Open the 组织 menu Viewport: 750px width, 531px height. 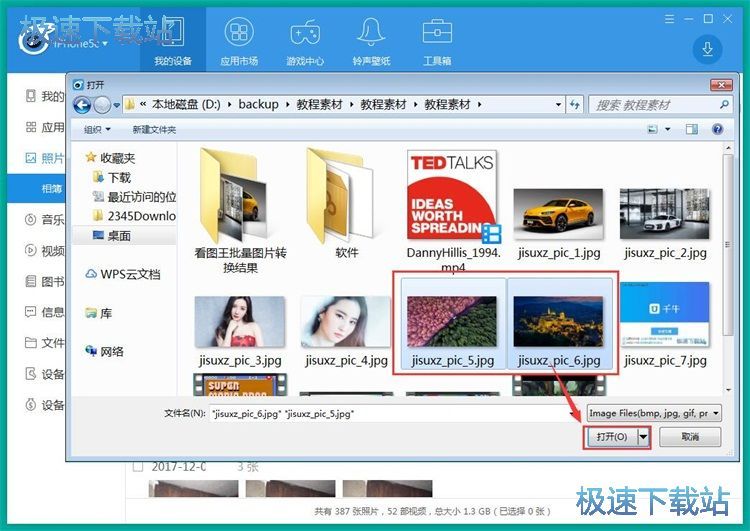(97, 130)
